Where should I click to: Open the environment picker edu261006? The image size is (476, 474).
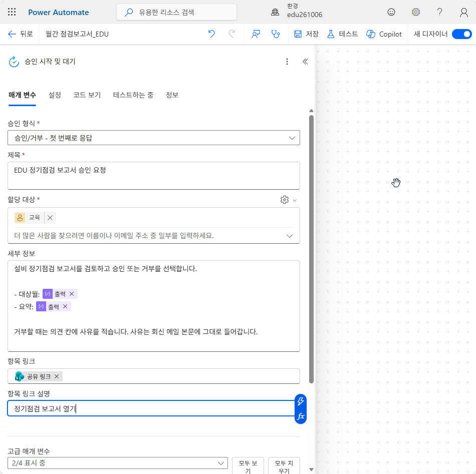click(x=297, y=11)
